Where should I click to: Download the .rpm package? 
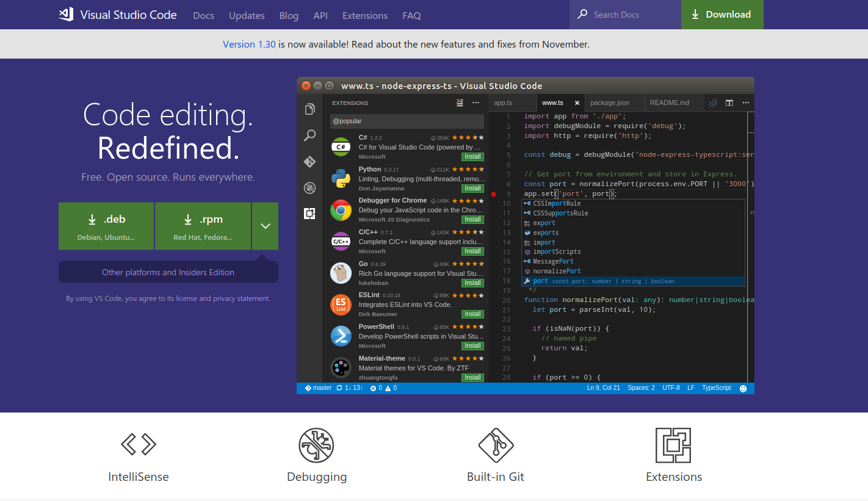point(203,226)
